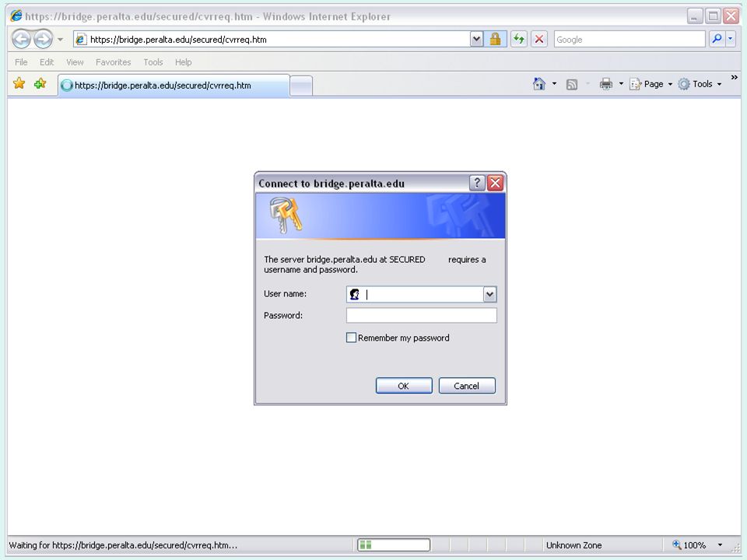
Task: Click the User name text field
Action: point(422,294)
